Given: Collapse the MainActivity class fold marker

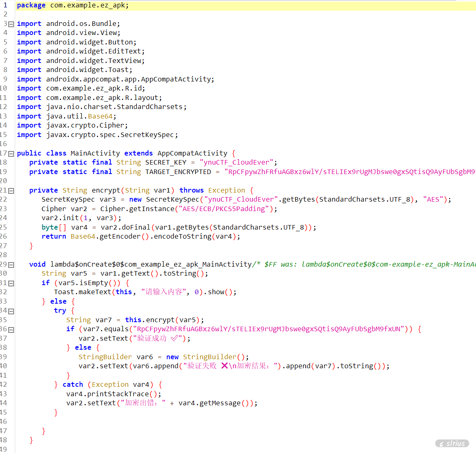Looking at the screenshot, I should pyautogui.click(x=11, y=154).
